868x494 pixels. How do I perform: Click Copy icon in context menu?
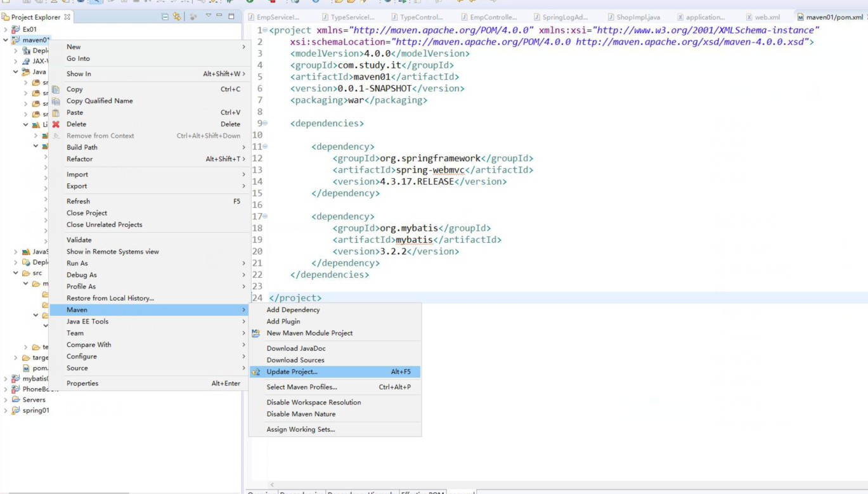click(x=56, y=89)
